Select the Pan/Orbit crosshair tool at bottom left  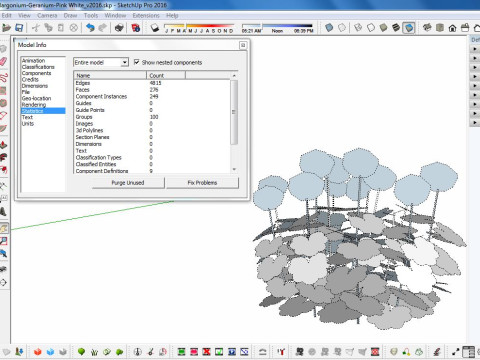pos(3,283)
